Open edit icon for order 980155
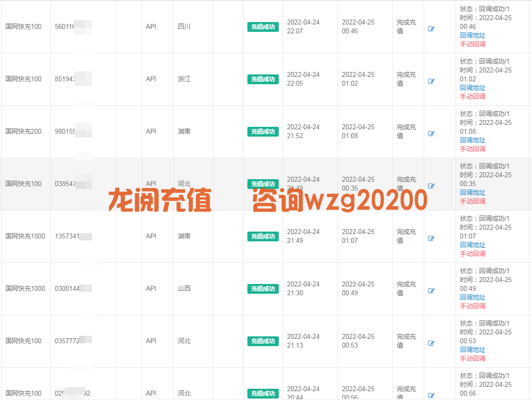 [431, 134]
